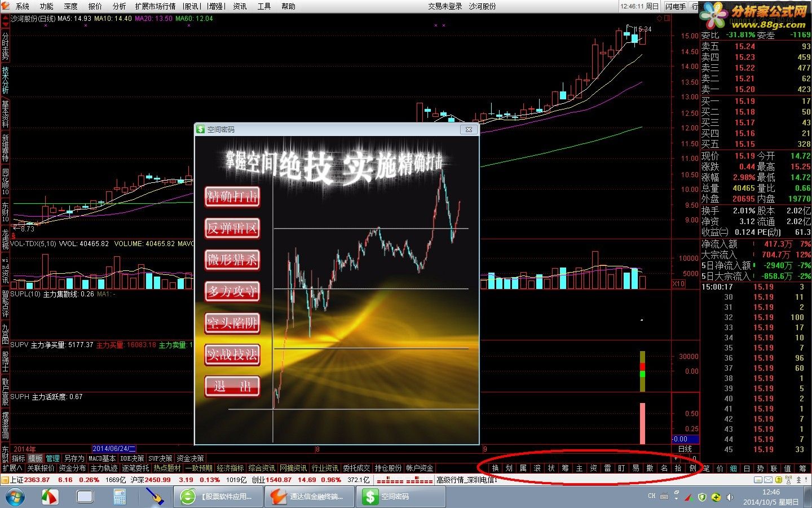The image size is (812, 508).
Task: Select the 多方攻守 button
Action: pos(232,291)
